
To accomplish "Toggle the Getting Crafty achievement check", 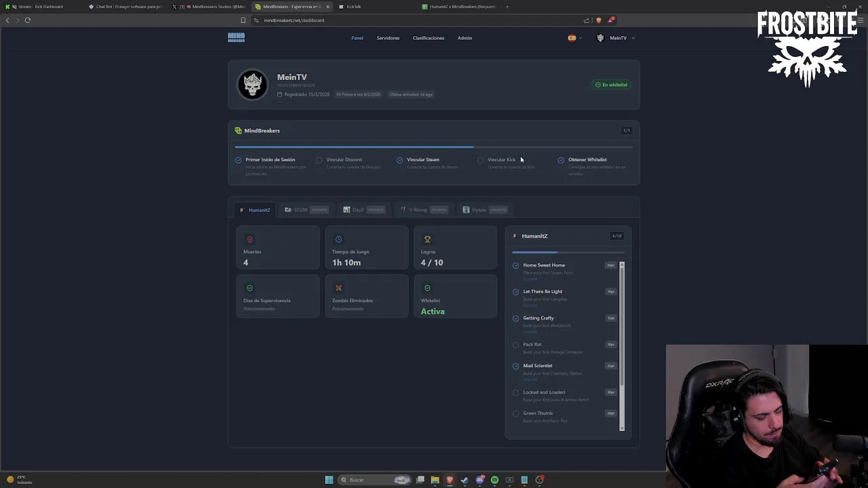I will 516,319.
